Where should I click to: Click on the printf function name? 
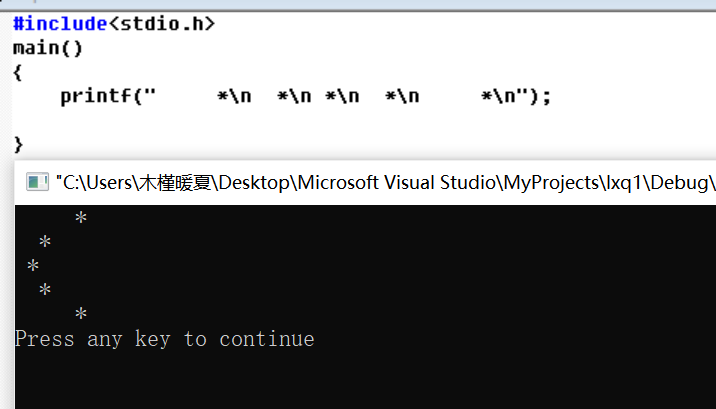(96, 96)
